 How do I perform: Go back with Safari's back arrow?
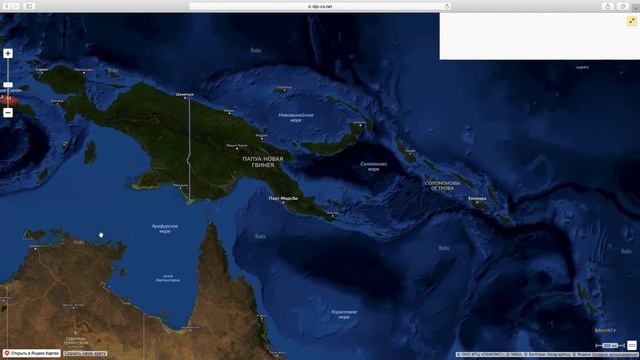7,6
